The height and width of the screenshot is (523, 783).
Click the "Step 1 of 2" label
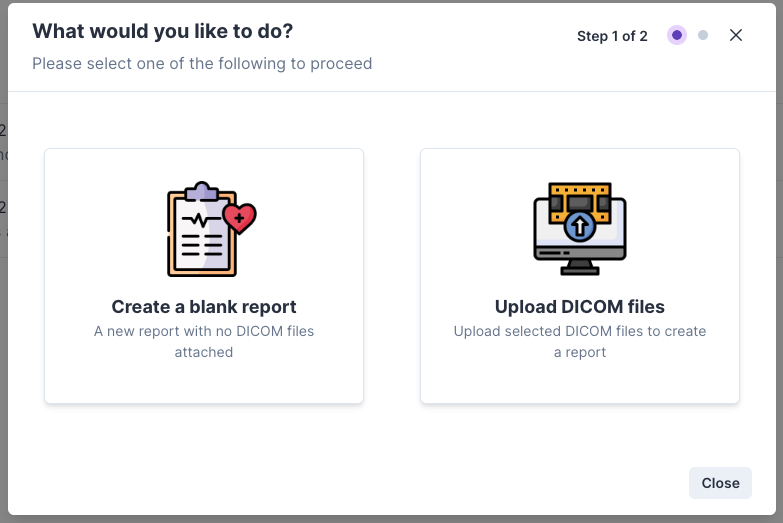click(x=612, y=36)
